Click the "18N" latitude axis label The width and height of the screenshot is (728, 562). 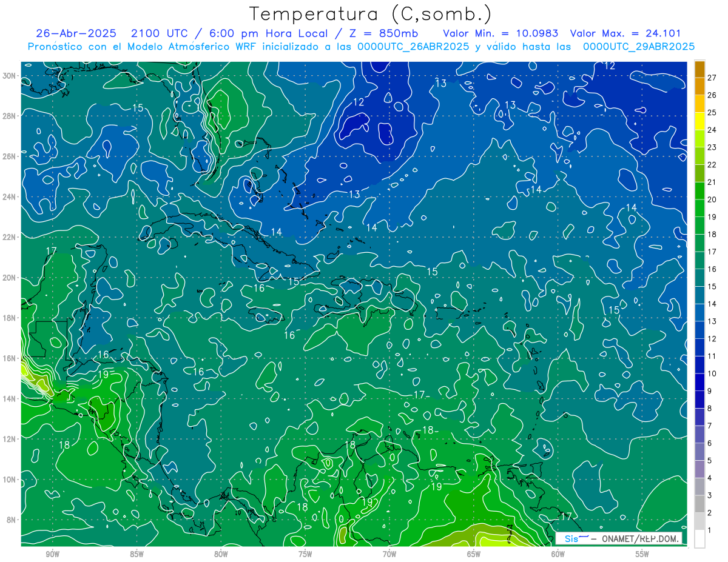click(x=10, y=318)
